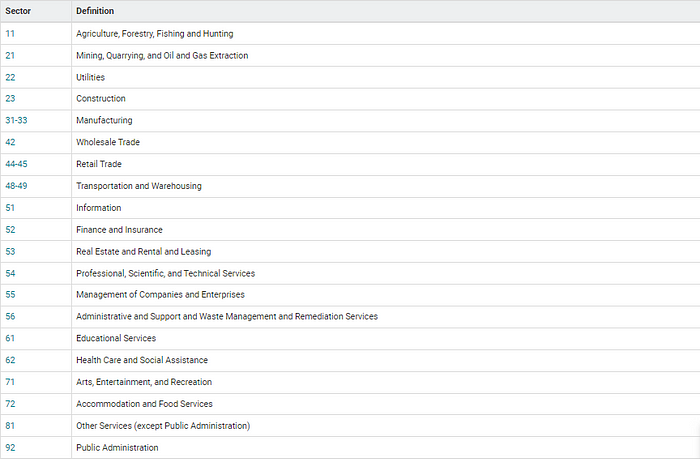Select 'Real Estate and Rental and Leasing'
700x459 pixels.
(x=144, y=252)
